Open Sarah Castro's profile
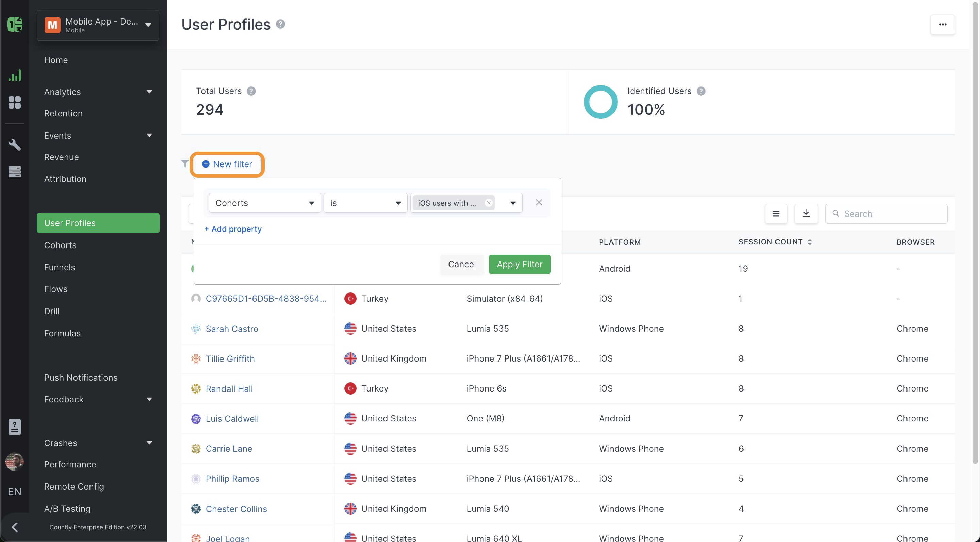Viewport: 980px width, 542px height. (x=232, y=329)
